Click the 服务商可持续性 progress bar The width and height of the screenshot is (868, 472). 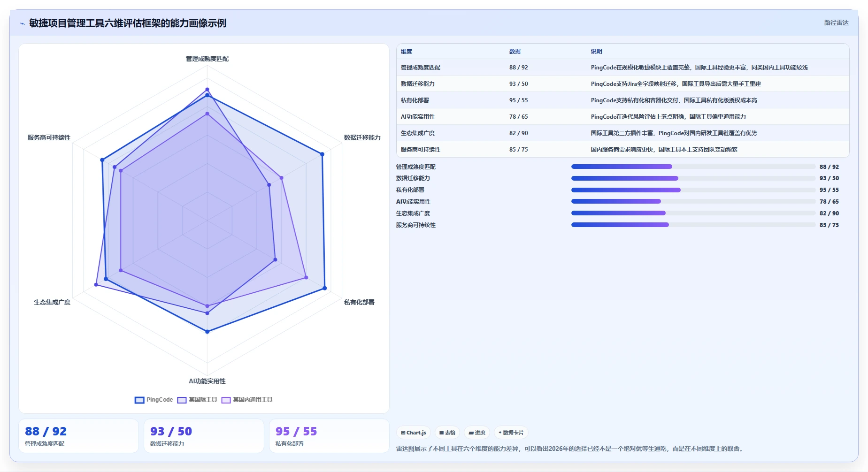[x=693, y=225]
